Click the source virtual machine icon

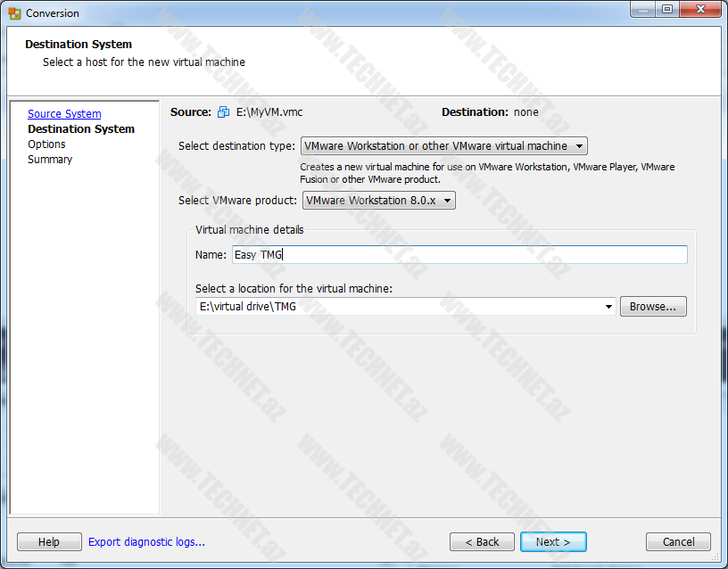pos(223,112)
